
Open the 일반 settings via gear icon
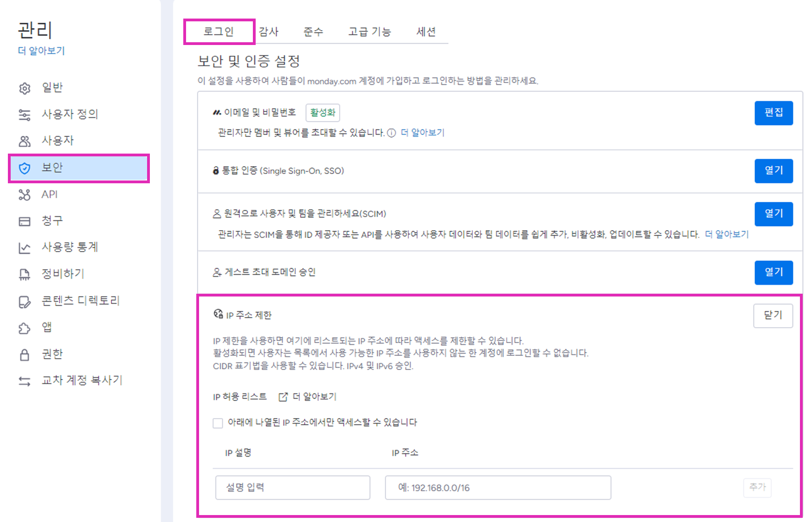pyautogui.click(x=25, y=87)
